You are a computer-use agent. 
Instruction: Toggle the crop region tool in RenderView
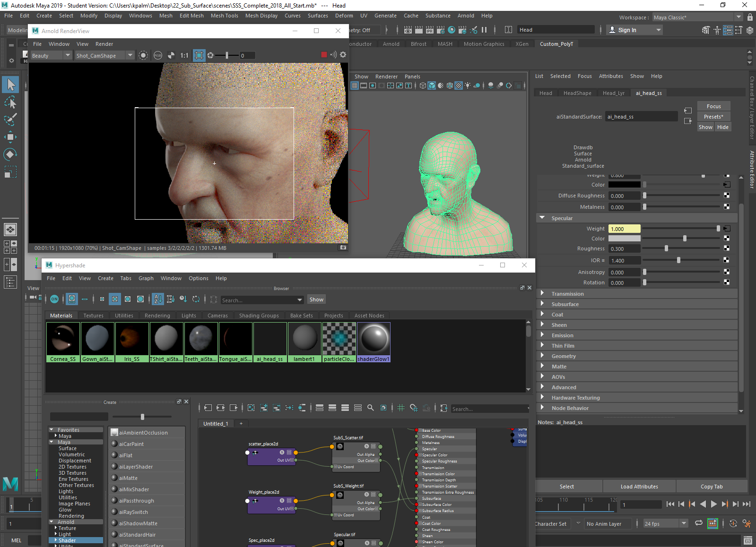pyautogui.click(x=199, y=55)
